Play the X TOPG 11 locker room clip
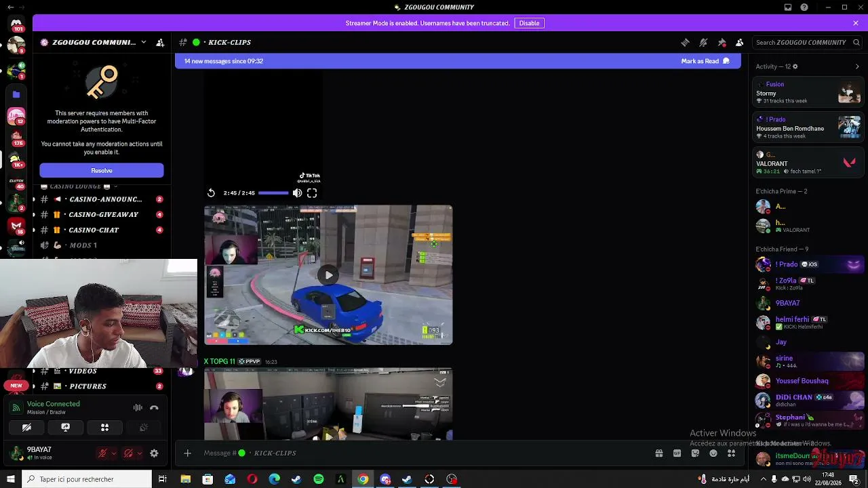This screenshot has height=488, width=868. click(x=329, y=436)
